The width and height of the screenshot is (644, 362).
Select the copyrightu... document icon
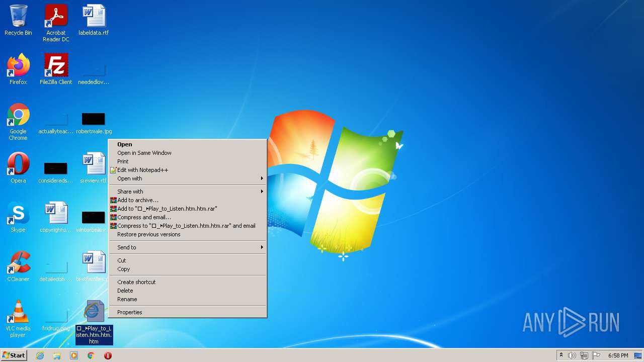point(56,217)
